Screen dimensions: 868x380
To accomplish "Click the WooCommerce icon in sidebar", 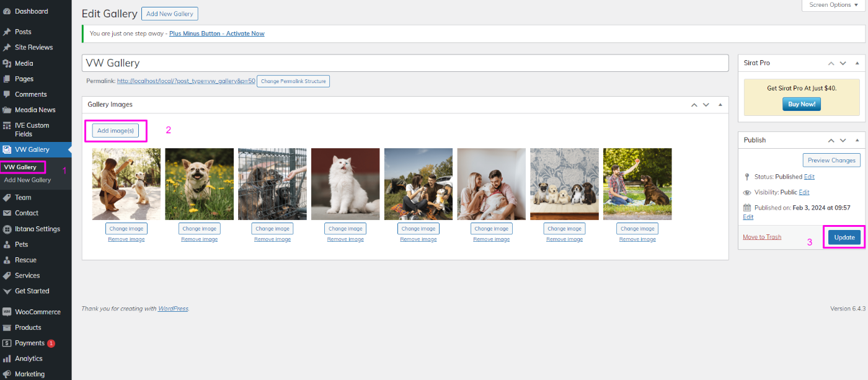I will [7, 312].
